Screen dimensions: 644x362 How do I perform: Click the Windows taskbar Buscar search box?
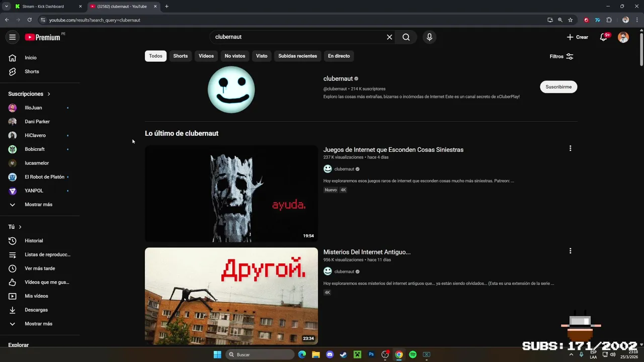[260, 354]
